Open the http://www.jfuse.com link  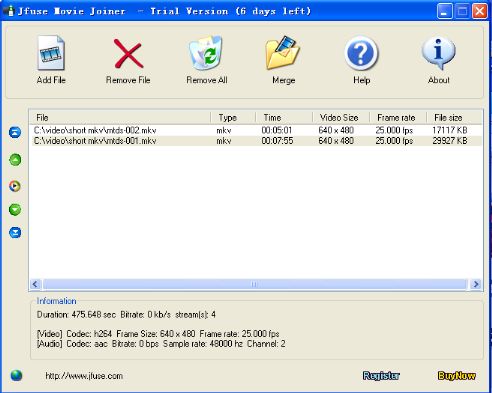[x=84, y=376]
